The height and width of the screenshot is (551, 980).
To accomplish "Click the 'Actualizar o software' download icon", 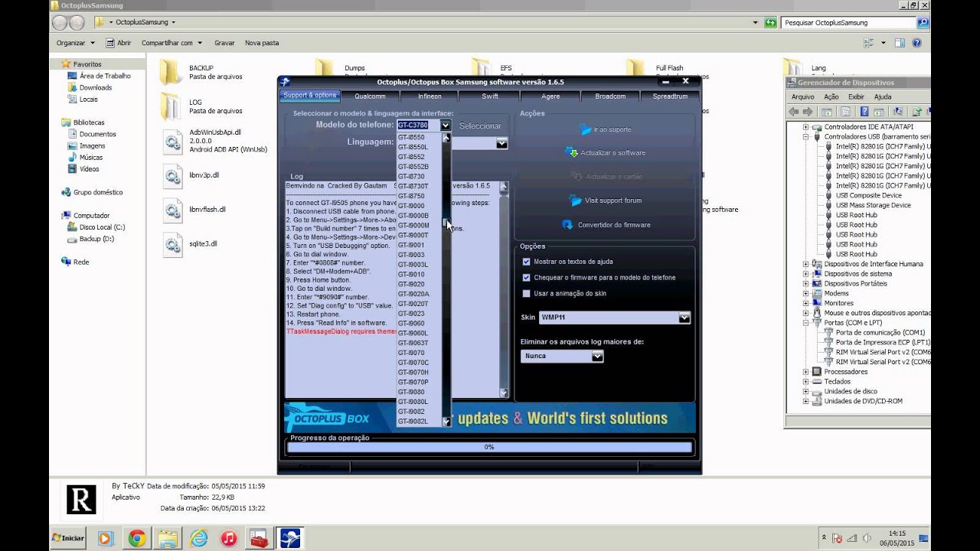I will (572, 152).
